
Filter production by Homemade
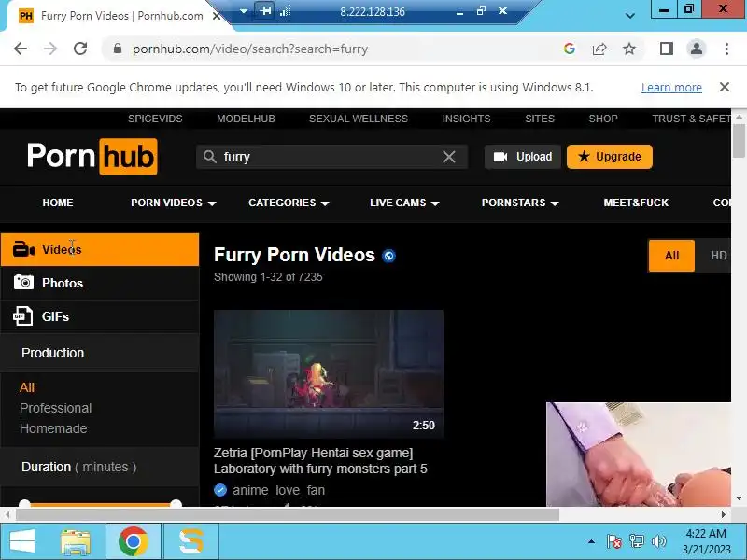point(53,428)
